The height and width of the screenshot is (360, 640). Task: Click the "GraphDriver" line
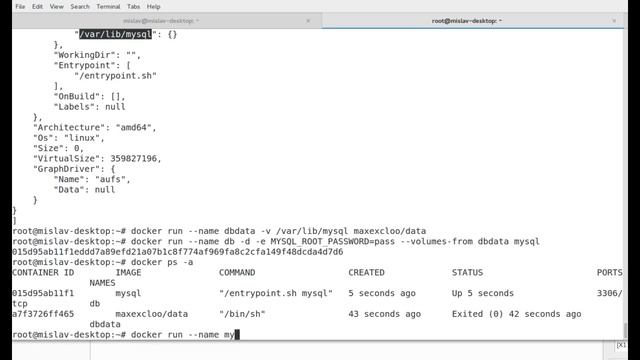(x=74, y=169)
